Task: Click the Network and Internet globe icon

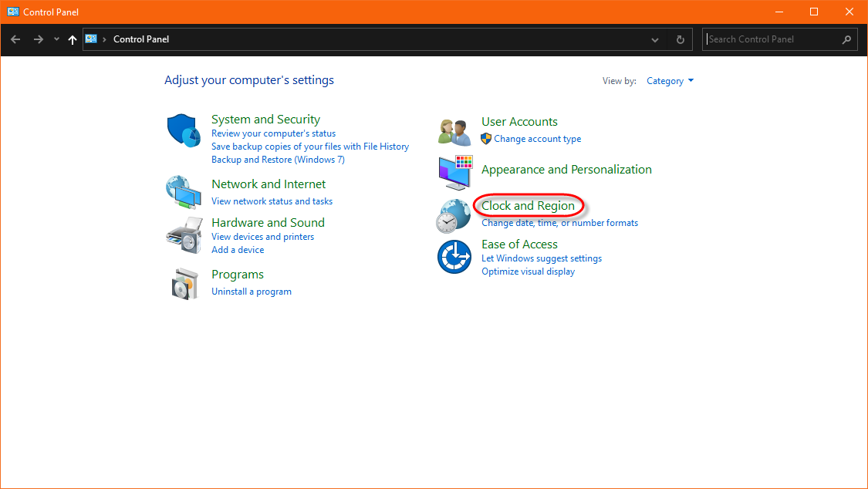Action: (x=184, y=193)
